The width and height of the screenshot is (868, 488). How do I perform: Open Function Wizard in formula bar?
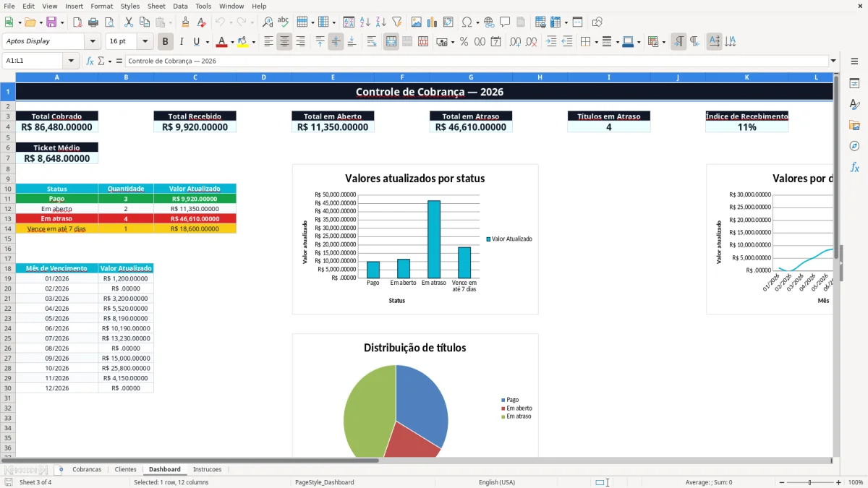click(90, 61)
